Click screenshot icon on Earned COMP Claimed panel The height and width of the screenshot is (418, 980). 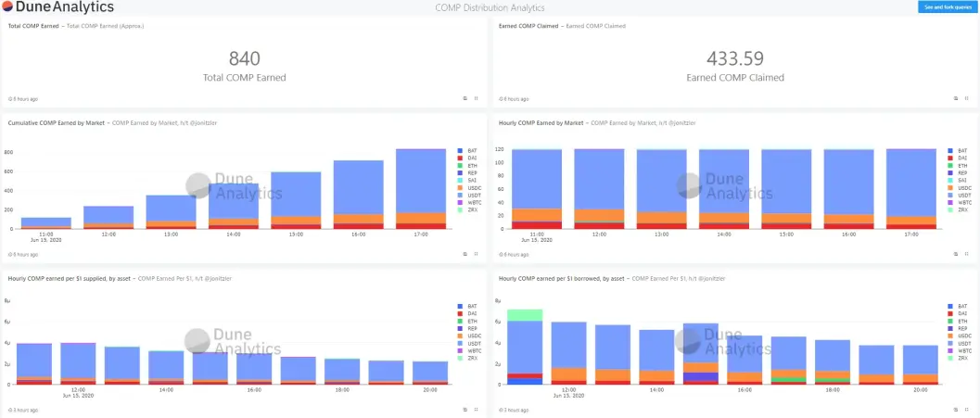[956, 99]
